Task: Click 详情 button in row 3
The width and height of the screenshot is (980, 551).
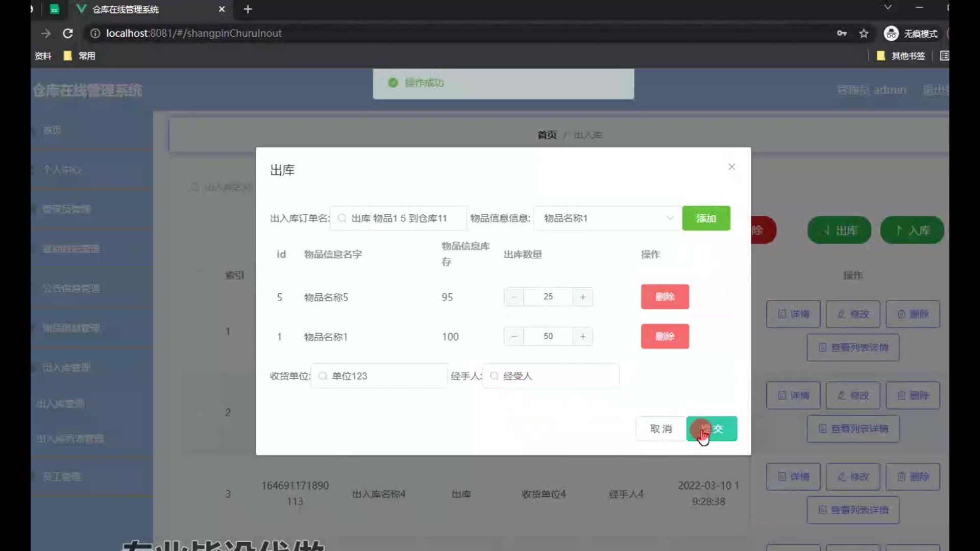Action: (793, 477)
